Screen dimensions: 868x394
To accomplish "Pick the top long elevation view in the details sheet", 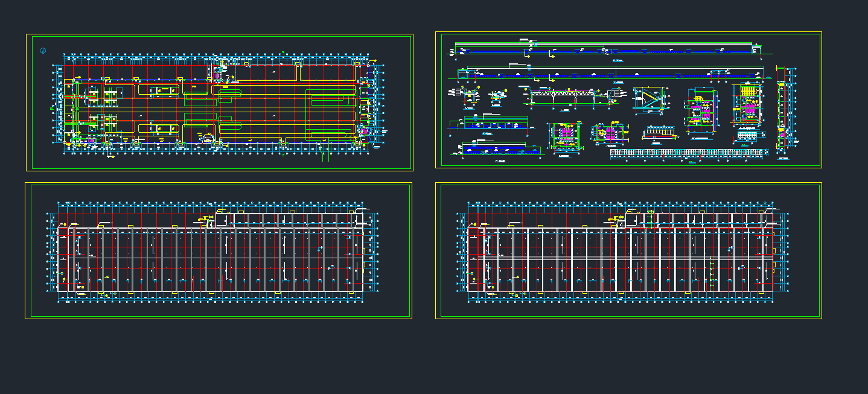I will click(604, 51).
